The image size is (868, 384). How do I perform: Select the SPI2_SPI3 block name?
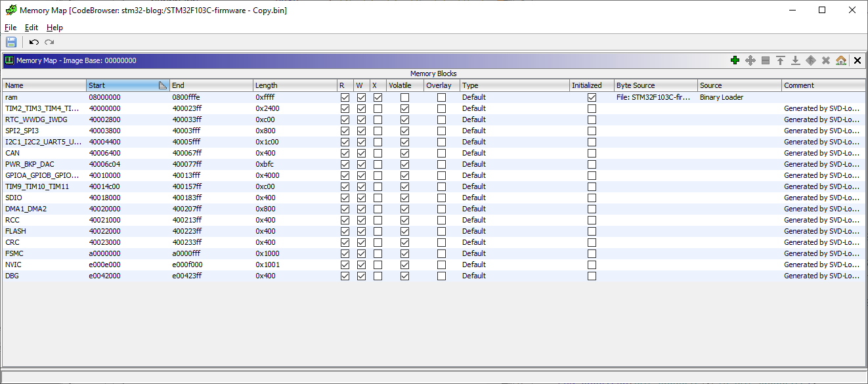pyautogui.click(x=45, y=131)
